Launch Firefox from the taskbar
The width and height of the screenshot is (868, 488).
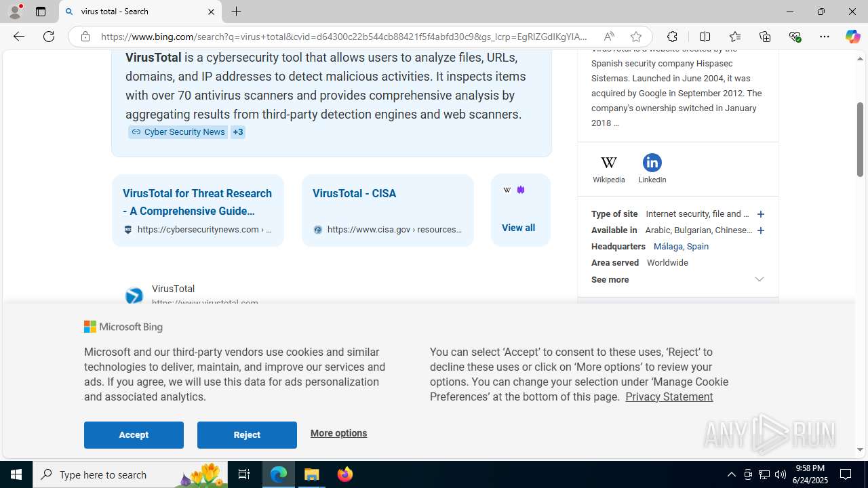[x=345, y=474]
